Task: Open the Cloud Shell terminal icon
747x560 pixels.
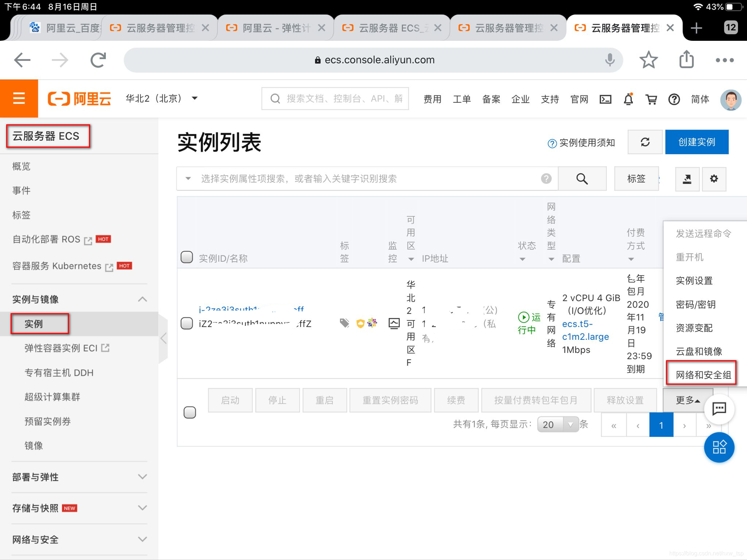Action: pos(605,99)
